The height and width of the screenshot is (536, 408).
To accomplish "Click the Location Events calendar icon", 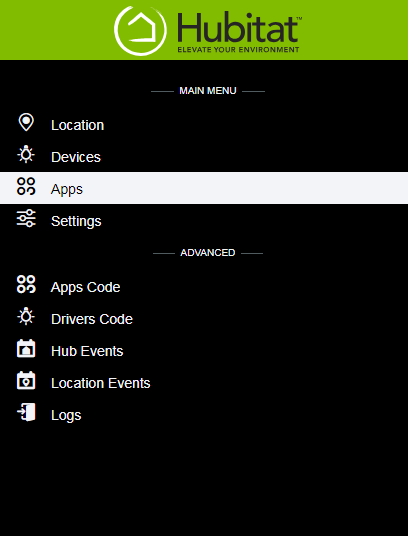I will click(x=26, y=380).
